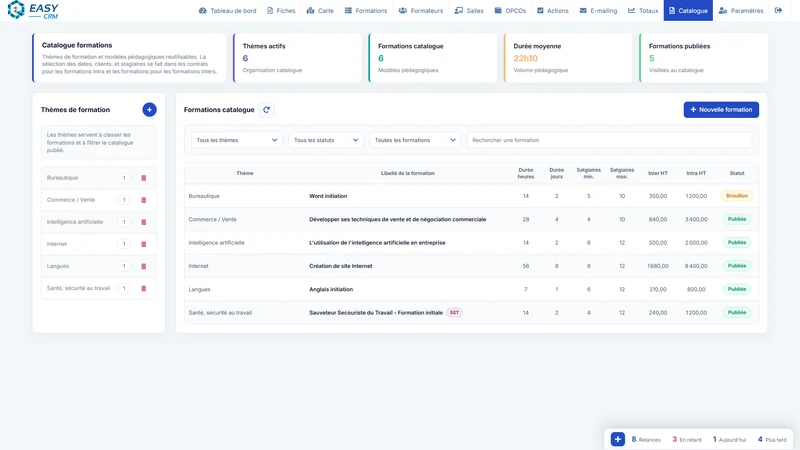The width and height of the screenshot is (800, 450).
Task: Open Création de site Internet formation
Action: [341, 266]
